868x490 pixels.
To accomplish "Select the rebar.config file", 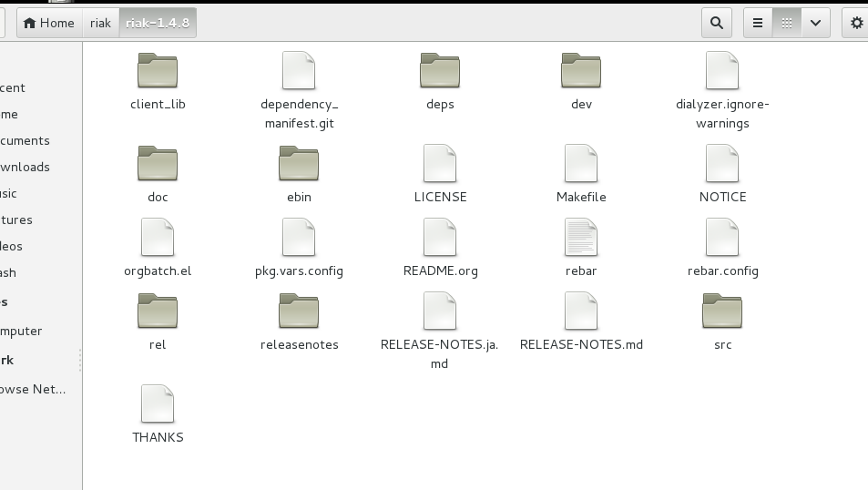I will (x=722, y=237).
